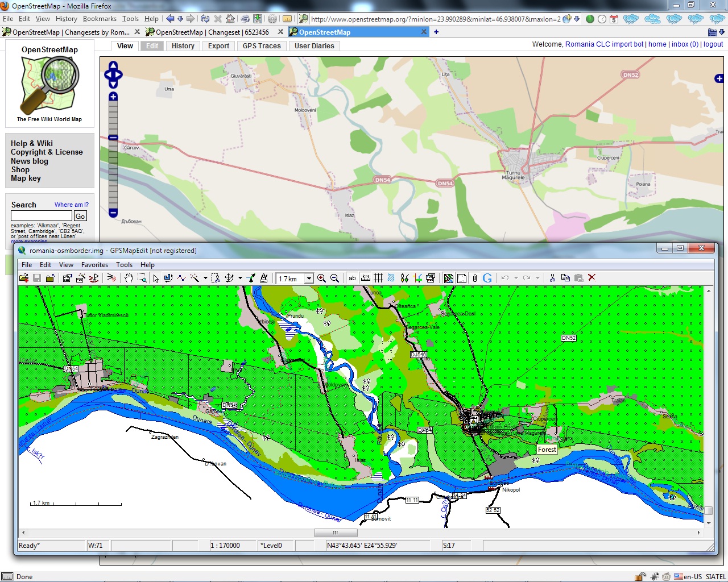728x582 pixels.
Task: Click the Firefox Back arrow
Action: [x=169, y=19]
